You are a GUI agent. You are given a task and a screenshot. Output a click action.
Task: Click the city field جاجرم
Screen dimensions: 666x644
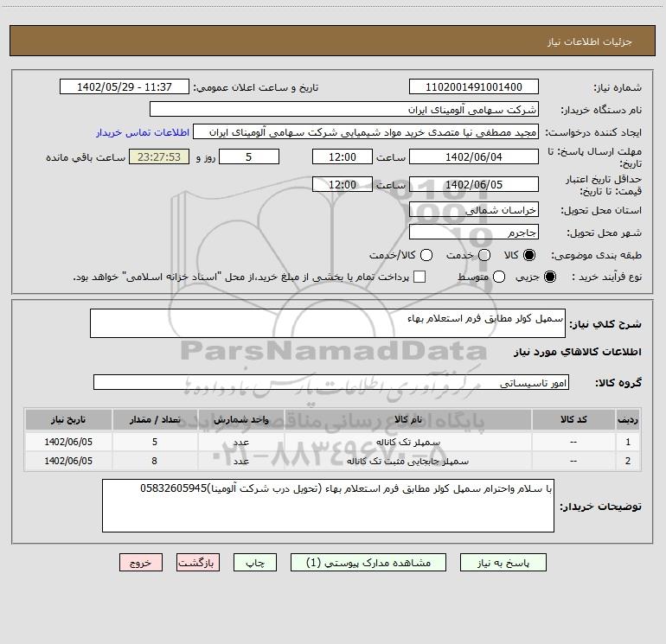[x=474, y=233]
